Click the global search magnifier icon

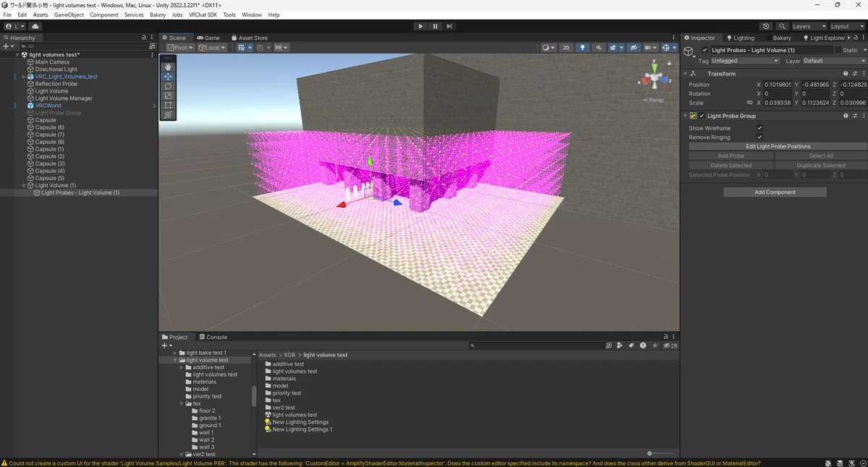[x=782, y=26]
